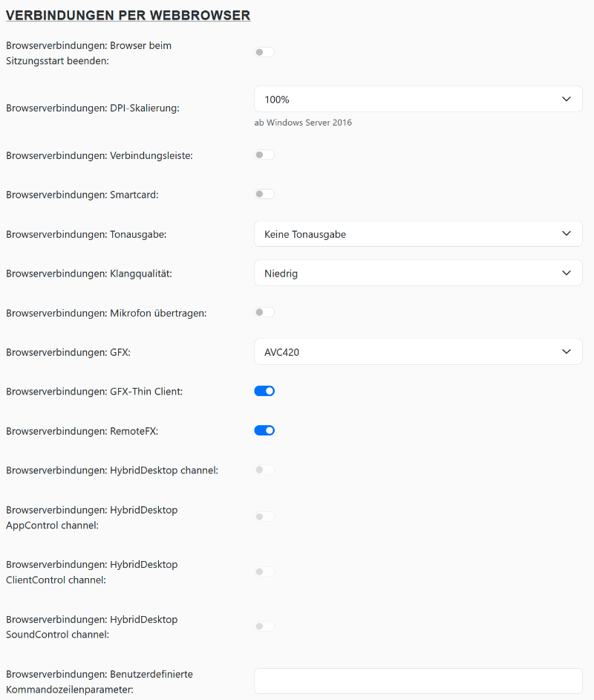Turn off the RemoteFX switch
Viewport: 594px width, 700px height.
pyautogui.click(x=264, y=430)
